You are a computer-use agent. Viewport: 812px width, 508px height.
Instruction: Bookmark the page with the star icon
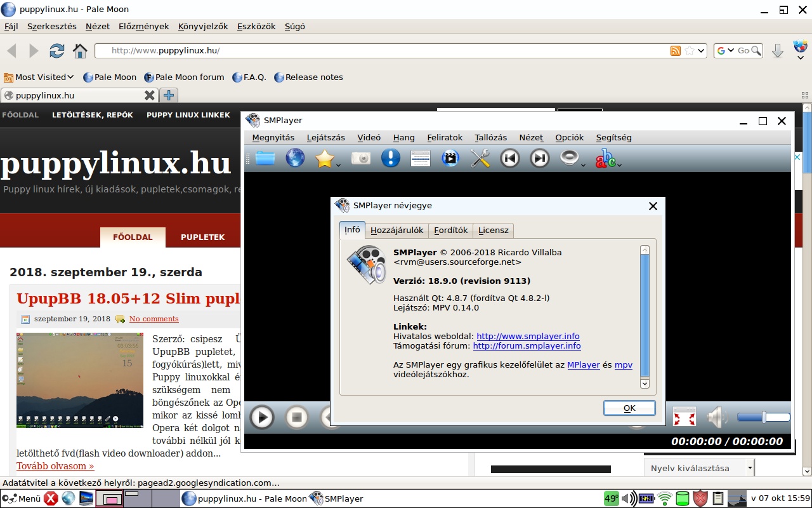pyautogui.click(x=690, y=51)
